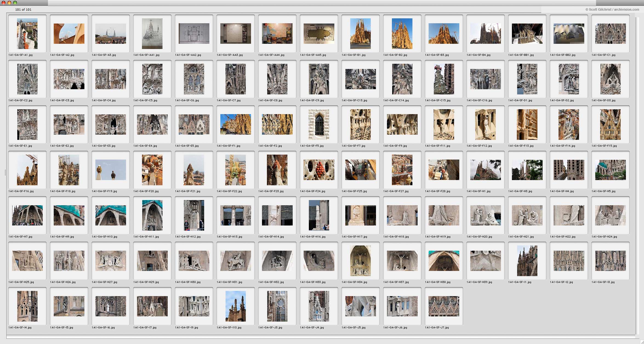Click the yellow minimize window button
Screen dimensions: 644x344
pos(9,3)
